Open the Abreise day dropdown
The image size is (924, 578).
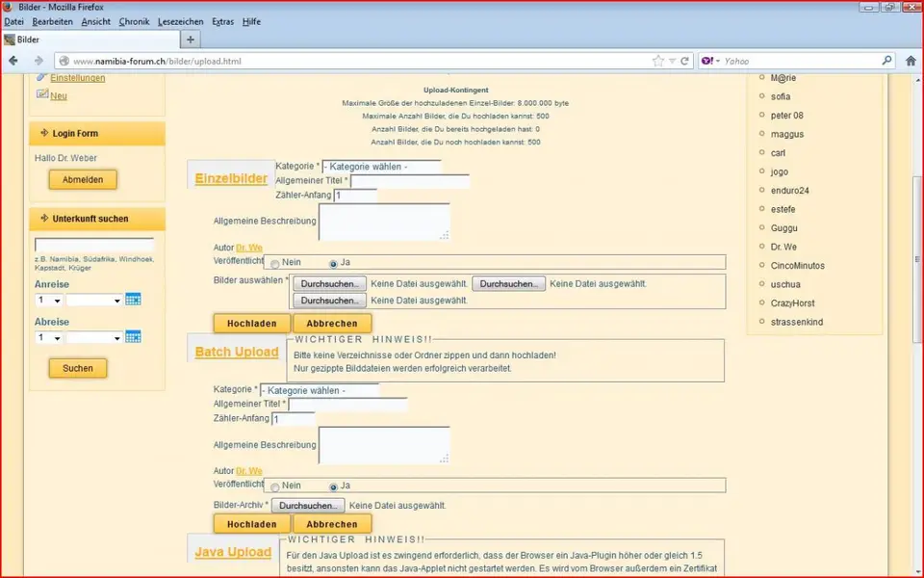click(x=49, y=338)
